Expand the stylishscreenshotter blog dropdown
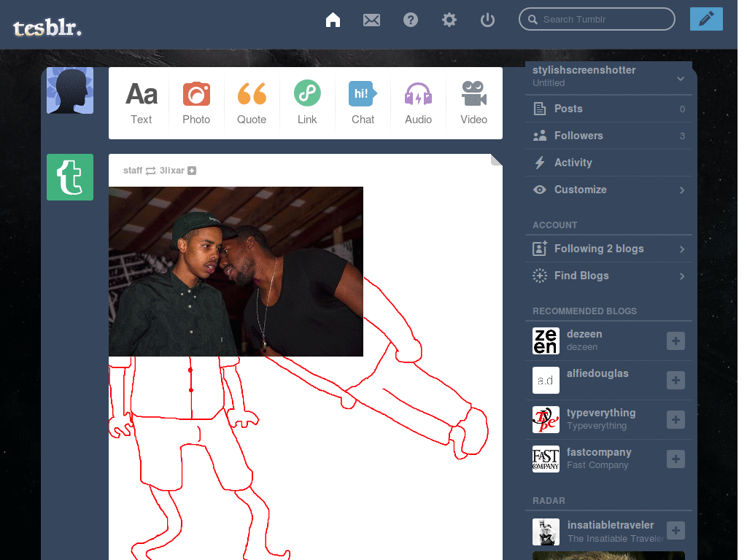This screenshot has width=747, height=560. [681, 79]
